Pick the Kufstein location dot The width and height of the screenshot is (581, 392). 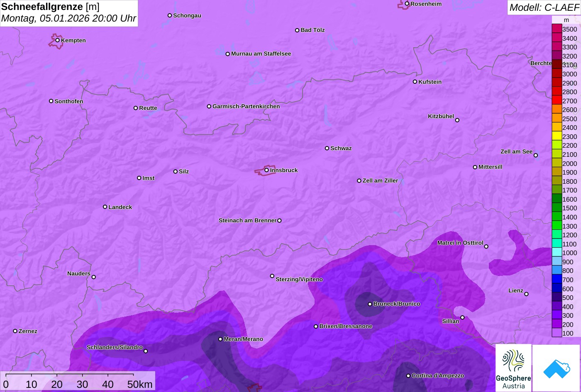(415, 82)
